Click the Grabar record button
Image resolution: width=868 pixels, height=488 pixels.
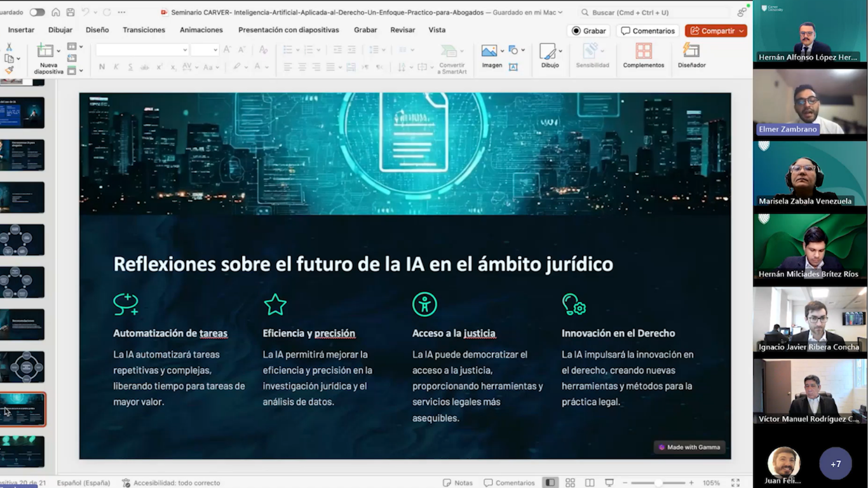(x=588, y=31)
